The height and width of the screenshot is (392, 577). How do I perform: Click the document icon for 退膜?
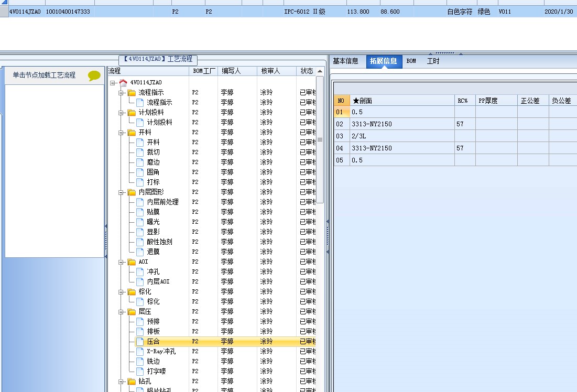click(x=140, y=252)
